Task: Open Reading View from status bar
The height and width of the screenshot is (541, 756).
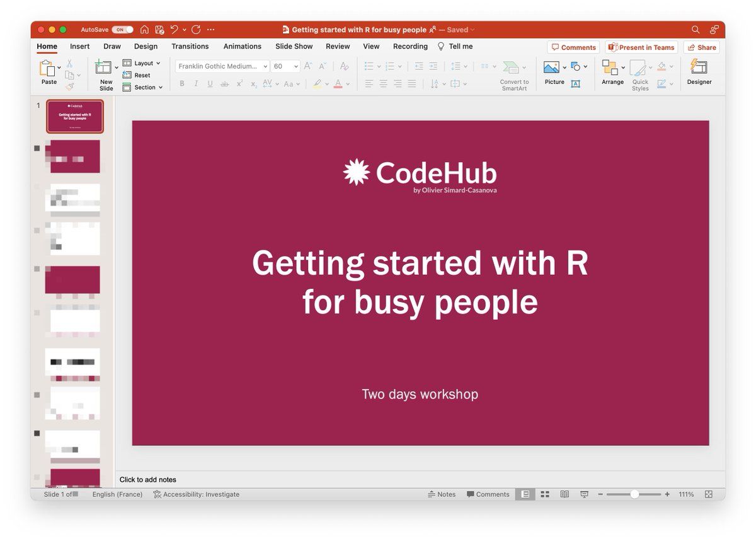Action: (564, 494)
